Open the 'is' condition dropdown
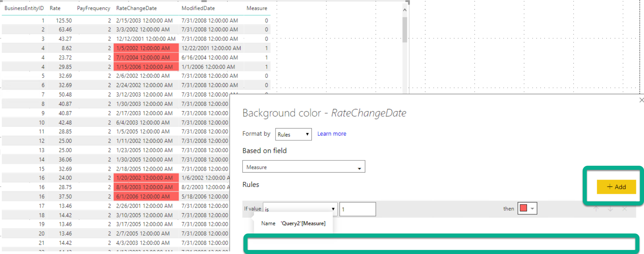 click(300, 209)
